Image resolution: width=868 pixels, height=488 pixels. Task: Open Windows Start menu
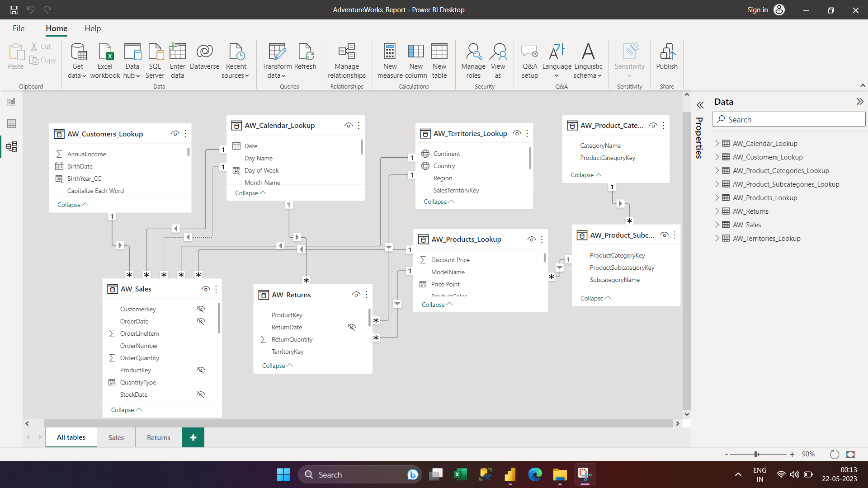pos(283,474)
